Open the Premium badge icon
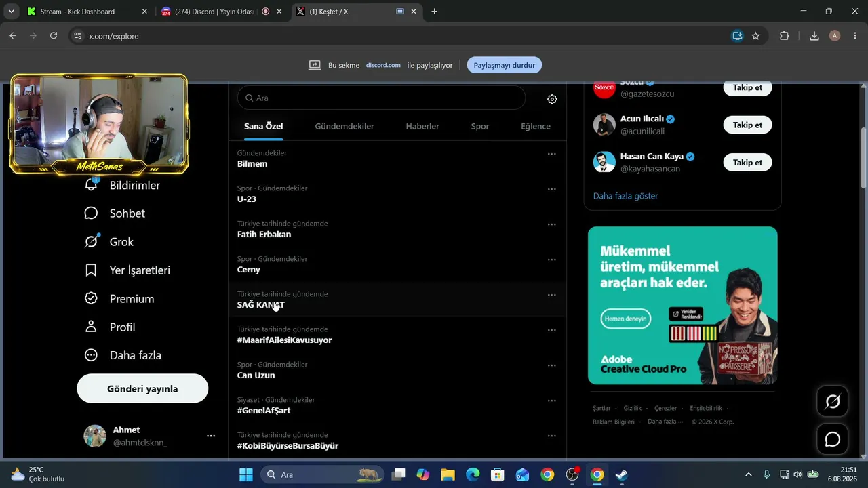 pos(91,298)
